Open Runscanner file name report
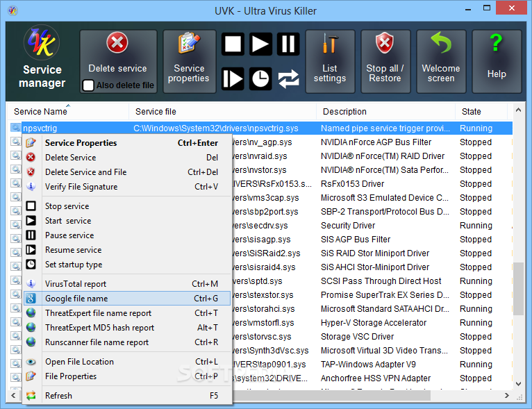 tap(128, 342)
